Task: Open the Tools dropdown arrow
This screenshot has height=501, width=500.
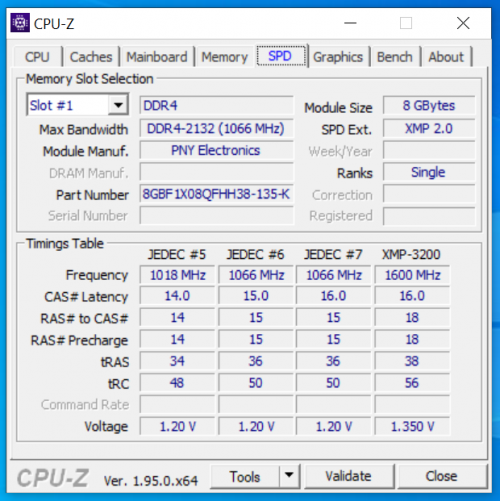Action: (x=289, y=476)
